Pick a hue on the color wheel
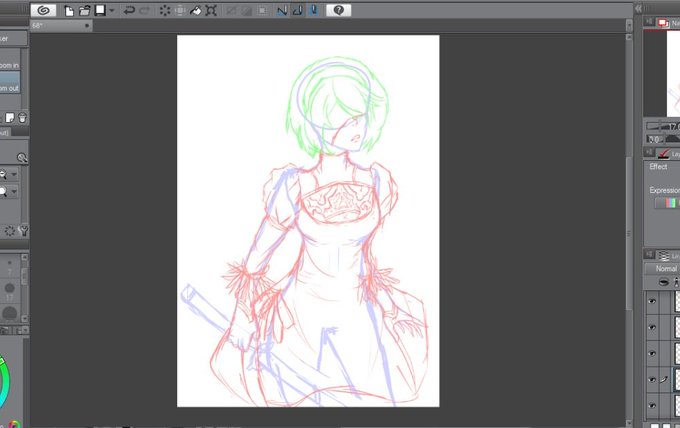 pos(3,382)
